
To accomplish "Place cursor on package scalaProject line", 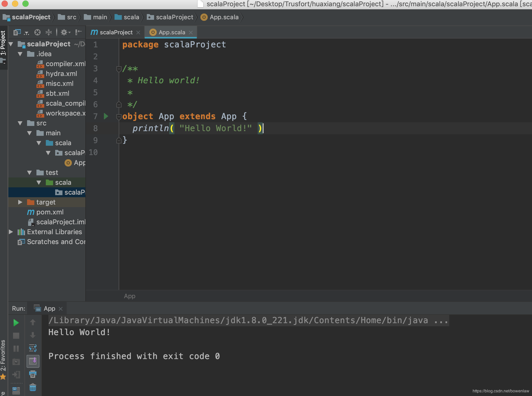I will [x=174, y=44].
